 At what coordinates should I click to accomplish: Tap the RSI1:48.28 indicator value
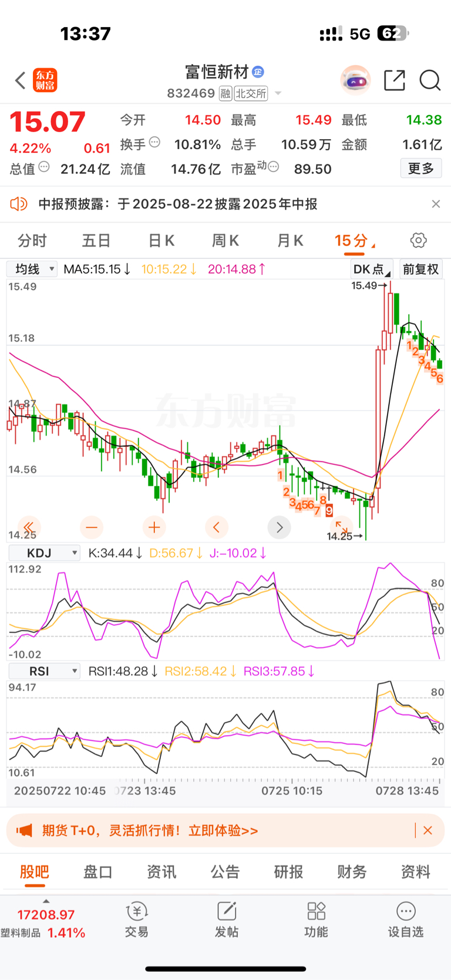(123, 671)
